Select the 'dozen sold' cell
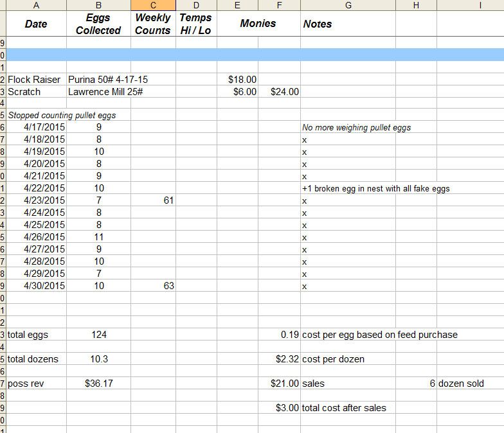This screenshot has height=433, width=504. tap(461, 384)
